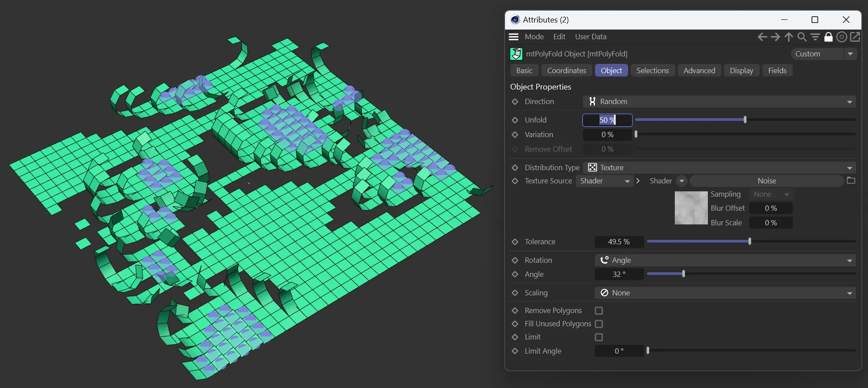Open the Scaling dropdown set to None
The image size is (868, 388).
(x=725, y=293)
